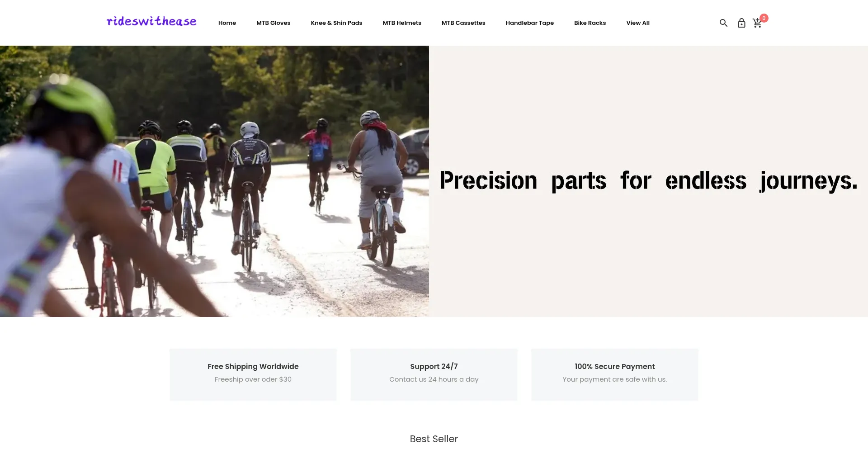This screenshot has height=449, width=868.
Task: Select Knee & Shin Pads menu
Action: pos(336,23)
